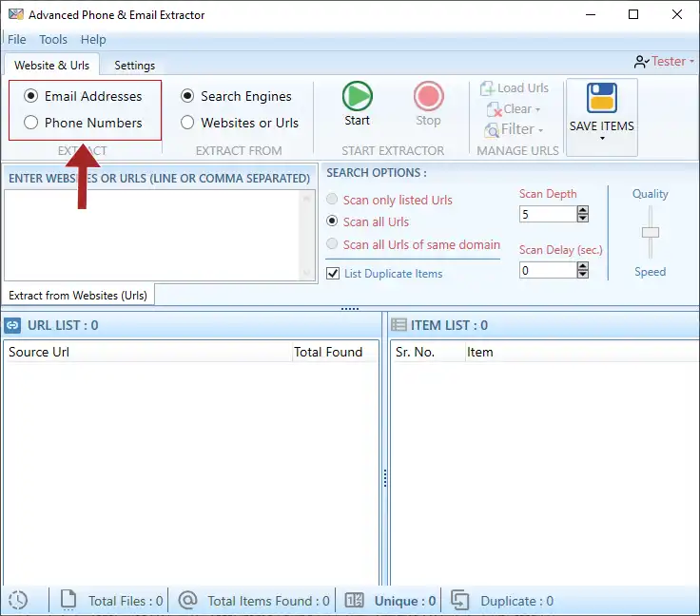This screenshot has width=700, height=616.
Task: Click the Load Urls icon
Action: [487, 88]
